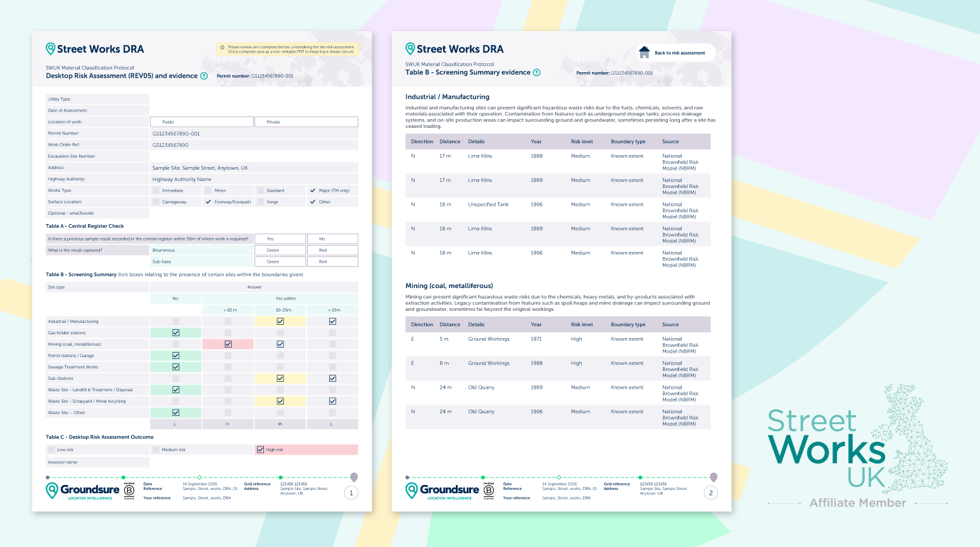Screen dimensions: 980x547
Task: Click the 'Unspecified Tank' details cell
Action: click(x=488, y=204)
